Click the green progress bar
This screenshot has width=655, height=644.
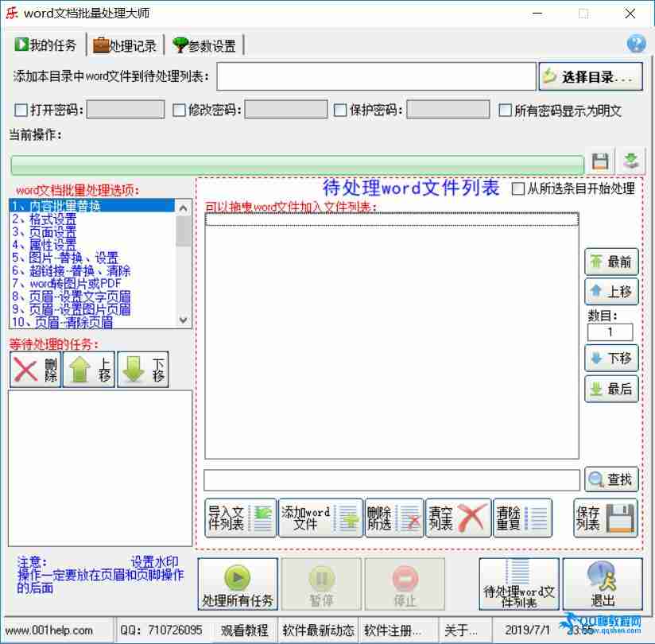pos(297,165)
